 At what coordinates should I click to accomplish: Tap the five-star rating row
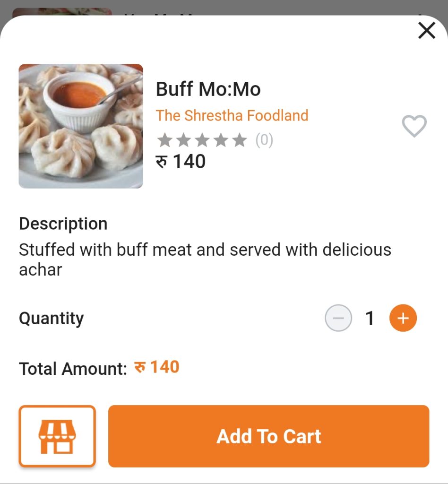pos(202,140)
